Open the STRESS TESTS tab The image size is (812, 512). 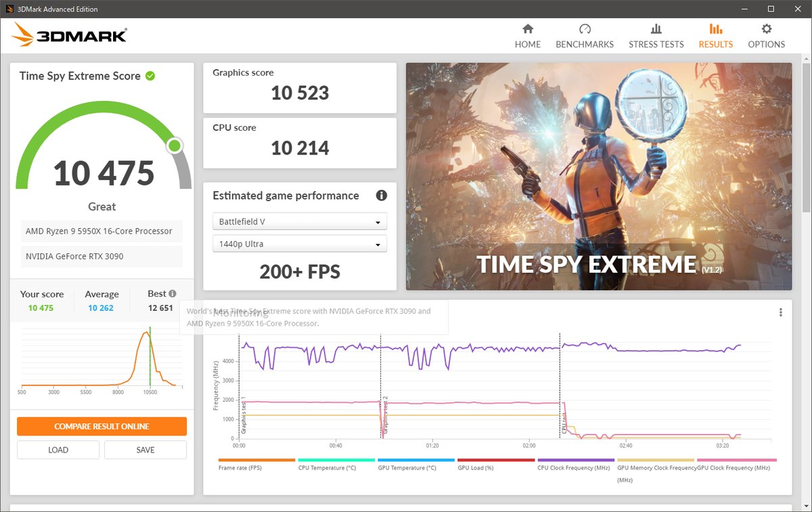tap(656, 36)
